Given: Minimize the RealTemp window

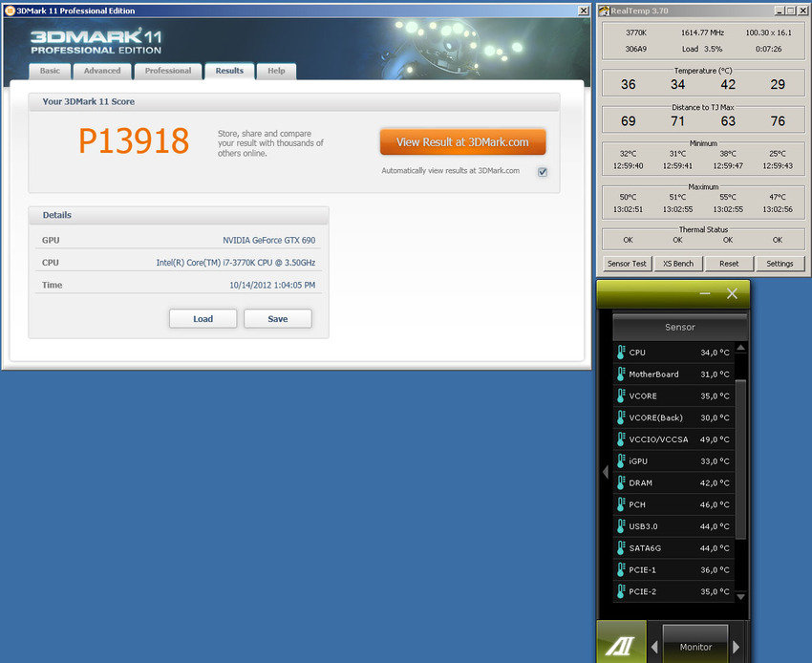Looking at the screenshot, I should [x=780, y=11].
